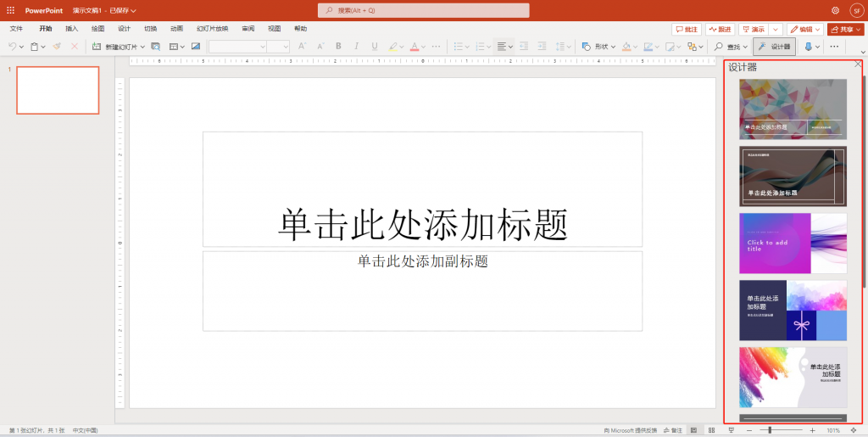The height and width of the screenshot is (437, 868).
Task: Open the settings gear icon
Action: [835, 10]
